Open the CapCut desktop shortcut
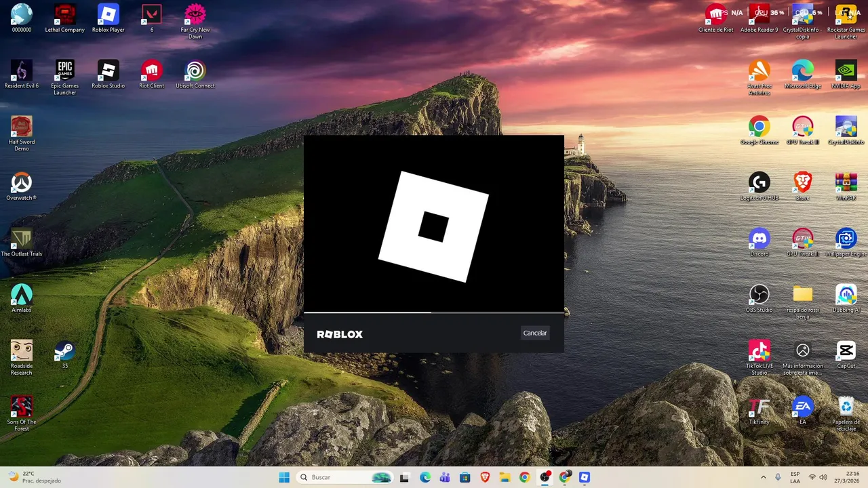 point(846,354)
